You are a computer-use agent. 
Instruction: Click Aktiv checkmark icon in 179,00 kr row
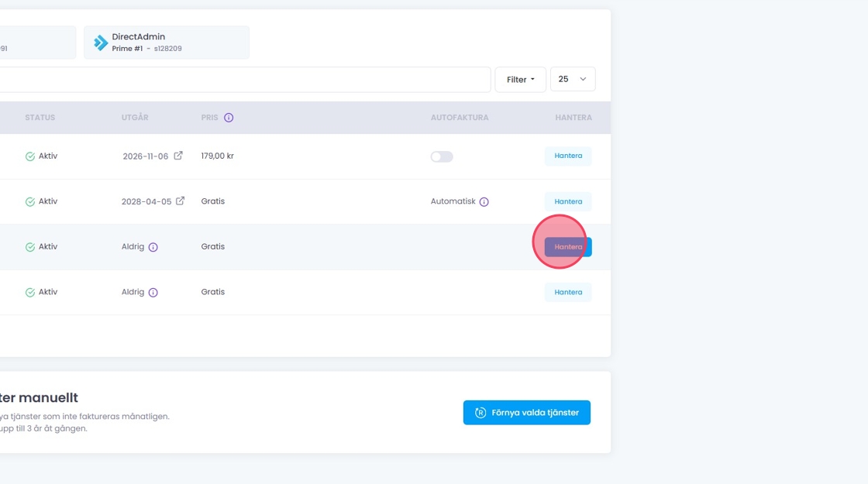pyautogui.click(x=30, y=156)
